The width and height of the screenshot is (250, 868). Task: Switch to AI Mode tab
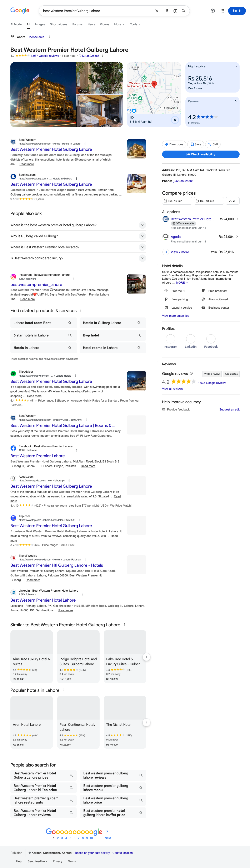coord(16,24)
